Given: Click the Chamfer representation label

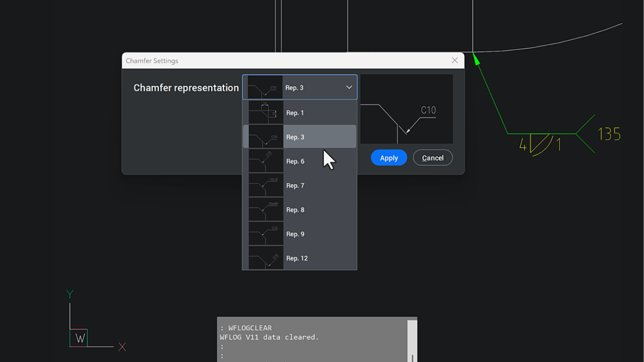Looking at the screenshot, I should click(186, 88).
